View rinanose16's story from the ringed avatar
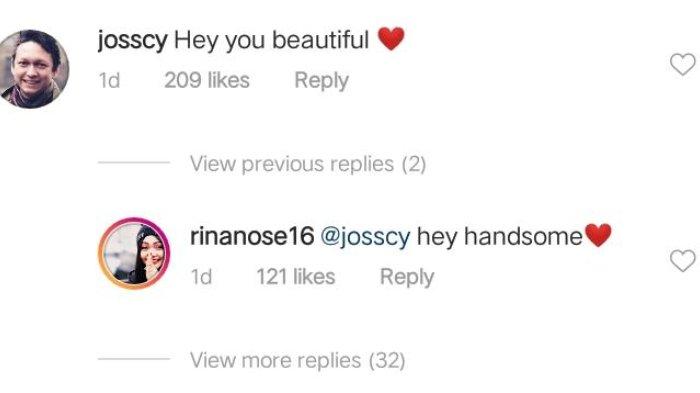This screenshot has height=393, width=700. click(134, 254)
